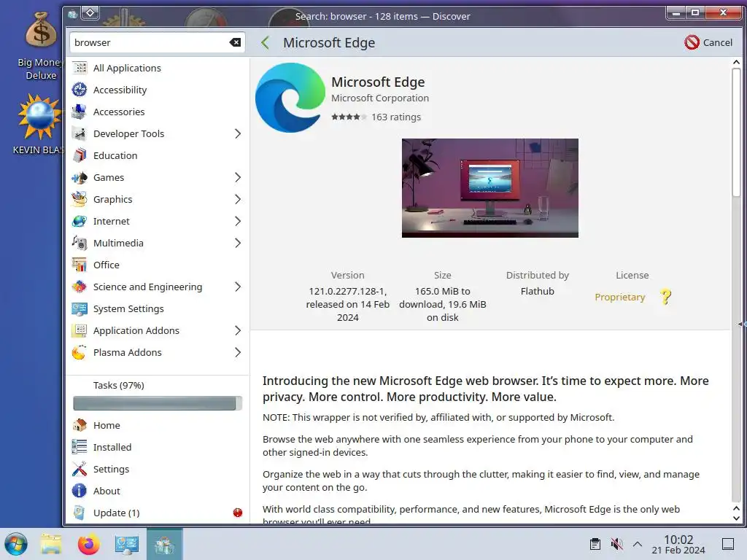747x560 pixels.
Task: Expand the Multimedia subcategories arrow
Action: [238, 244]
